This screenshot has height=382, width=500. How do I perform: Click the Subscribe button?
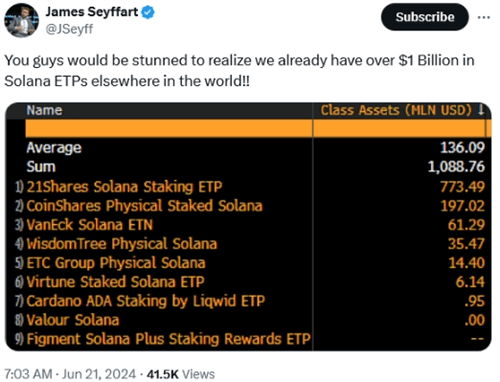point(425,17)
